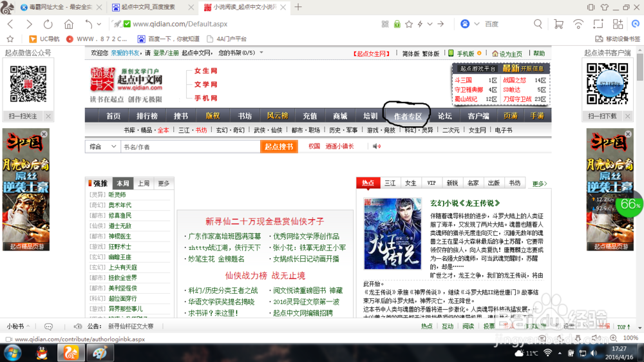Click 斗三国 in game platform box

(463, 80)
